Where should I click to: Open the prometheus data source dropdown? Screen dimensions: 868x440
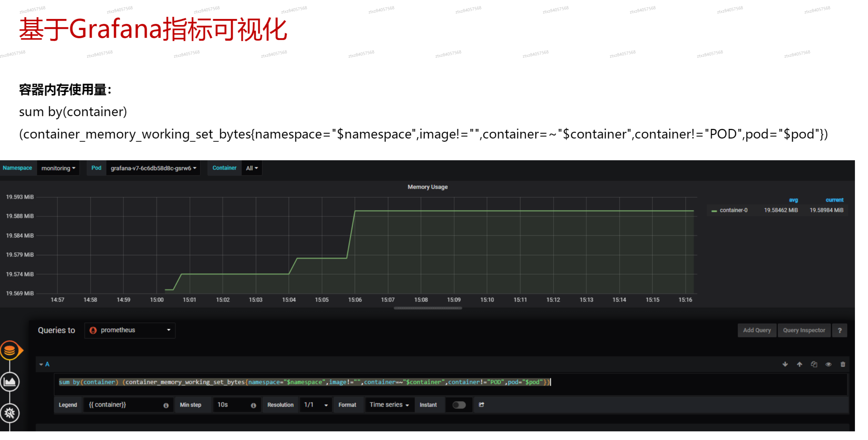click(x=130, y=330)
